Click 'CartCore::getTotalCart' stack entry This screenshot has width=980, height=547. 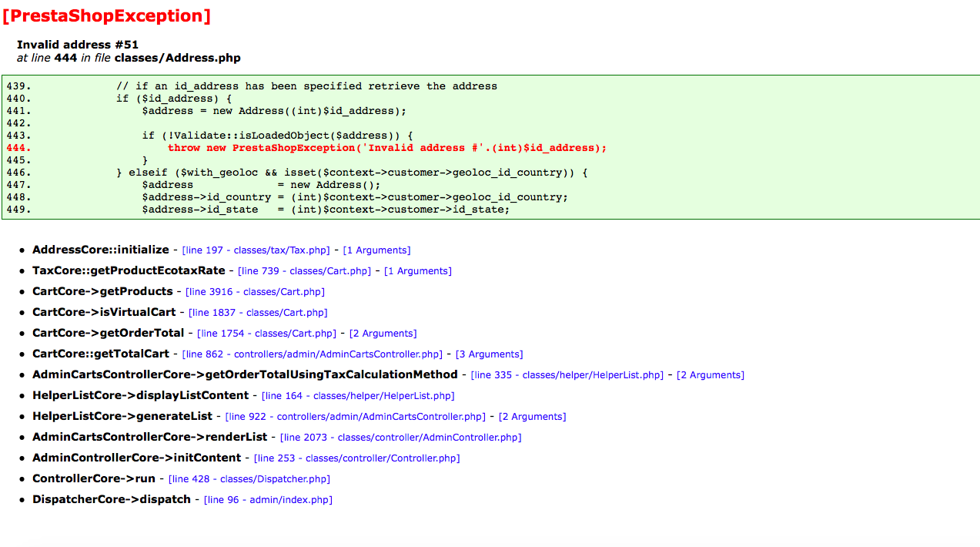pyautogui.click(x=101, y=354)
